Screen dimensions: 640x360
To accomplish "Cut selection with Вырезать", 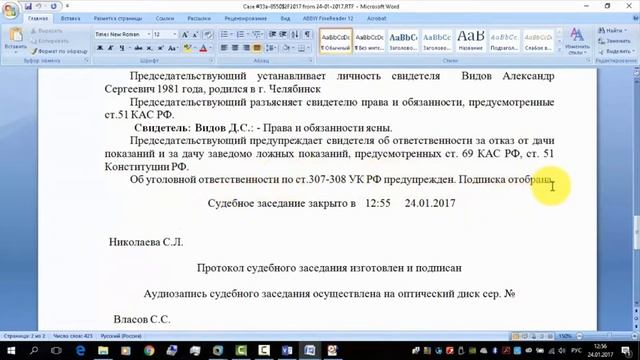I will click(x=46, y=31).
